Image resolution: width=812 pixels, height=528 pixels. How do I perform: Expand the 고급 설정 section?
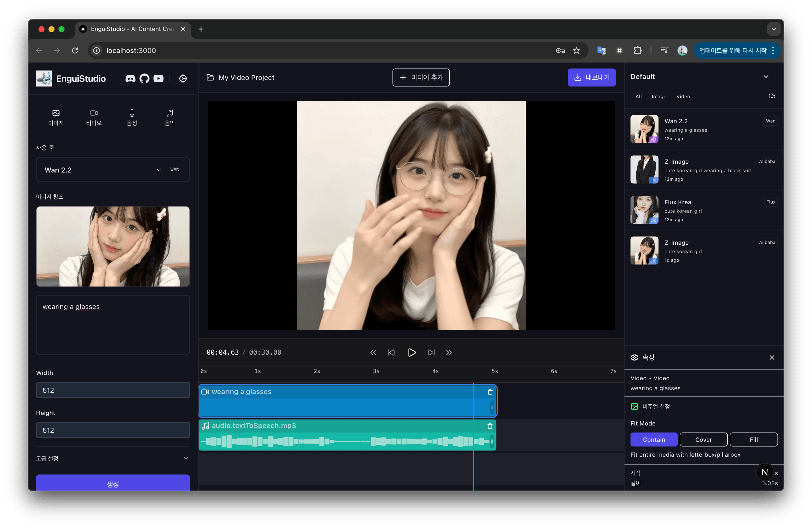(112, 458)
